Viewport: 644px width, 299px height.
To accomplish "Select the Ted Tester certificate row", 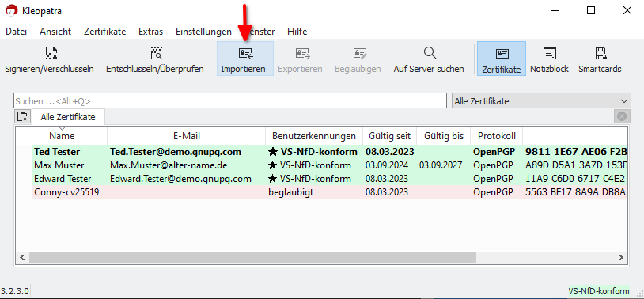I will (329, 152).
